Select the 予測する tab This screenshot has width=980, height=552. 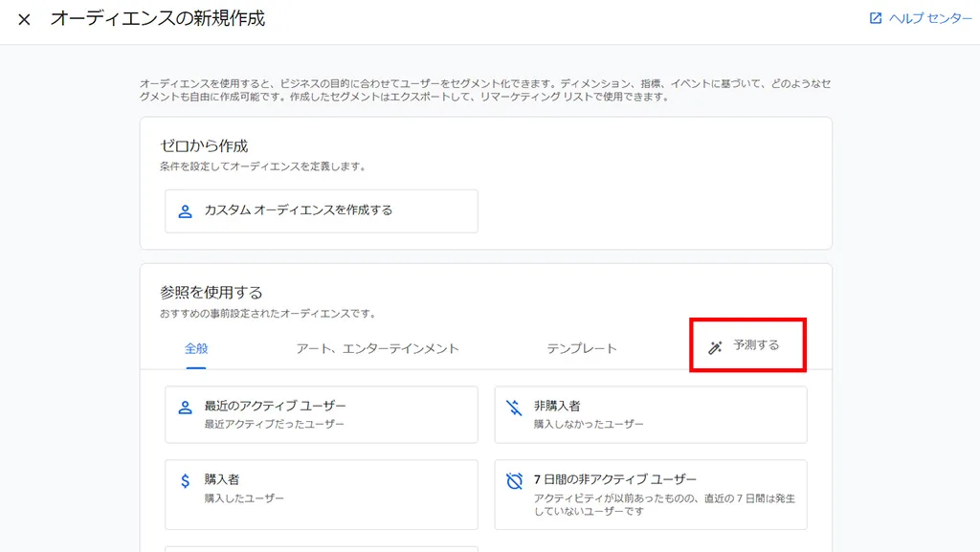tap(756, 345)
